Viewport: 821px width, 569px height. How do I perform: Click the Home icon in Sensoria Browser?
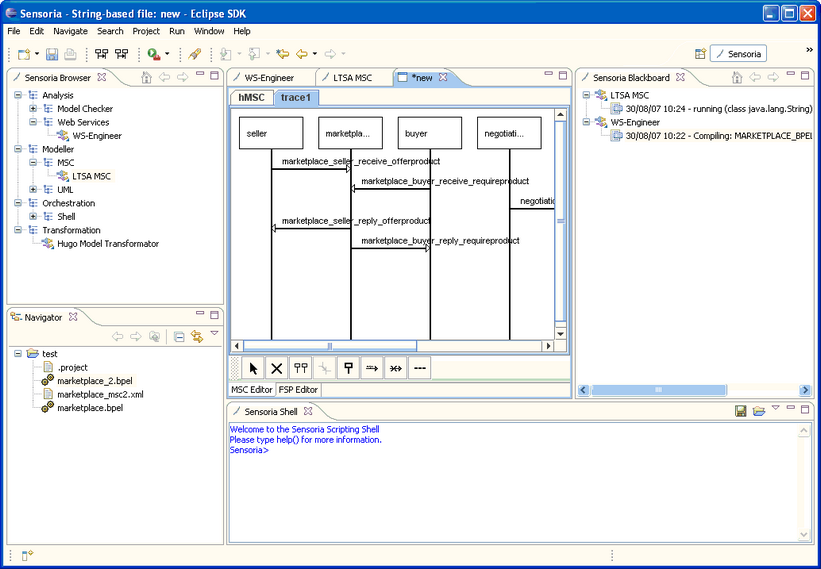click(x=147, y=77)
